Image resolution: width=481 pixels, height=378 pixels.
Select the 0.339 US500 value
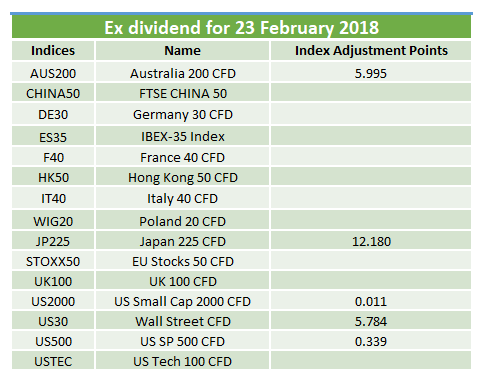coord(371,341)
